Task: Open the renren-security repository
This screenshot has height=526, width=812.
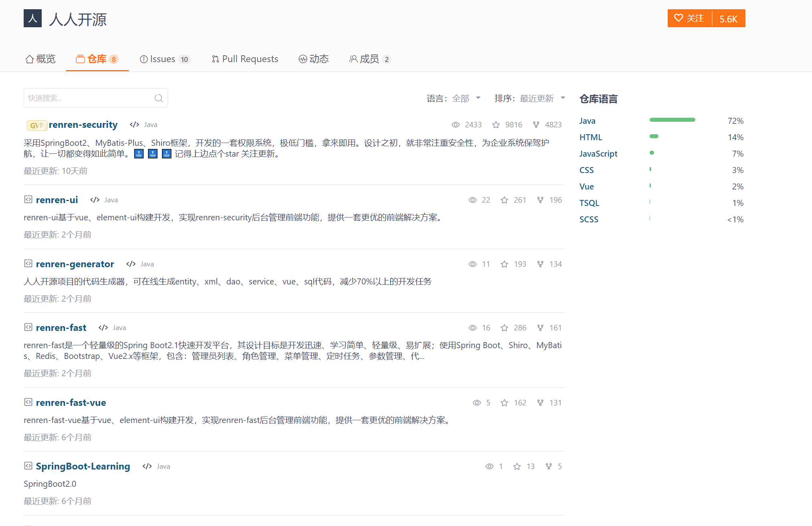Action: tap(83, 125)
